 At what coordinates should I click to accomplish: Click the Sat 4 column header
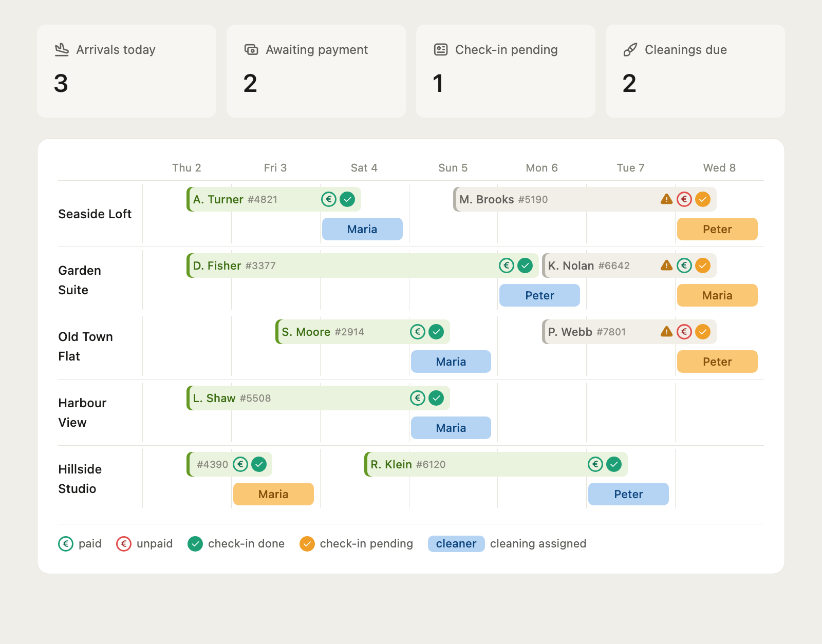364,168
